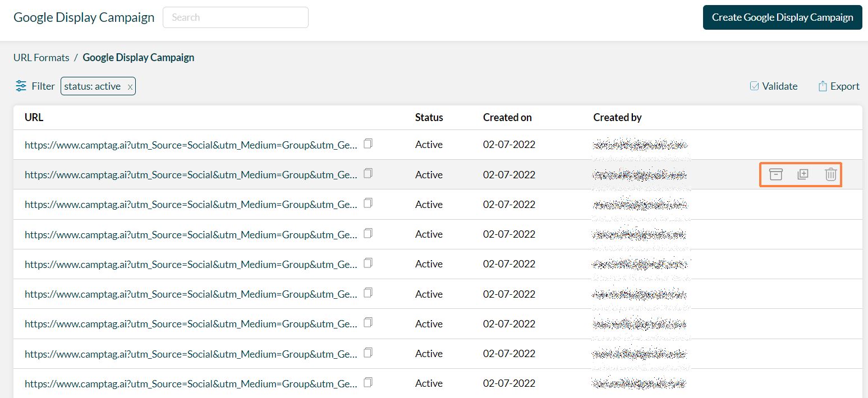The width and height of the screenshot is (868, 398).
Task: Click the archive icon on the highlighted row
Action: 776,174
